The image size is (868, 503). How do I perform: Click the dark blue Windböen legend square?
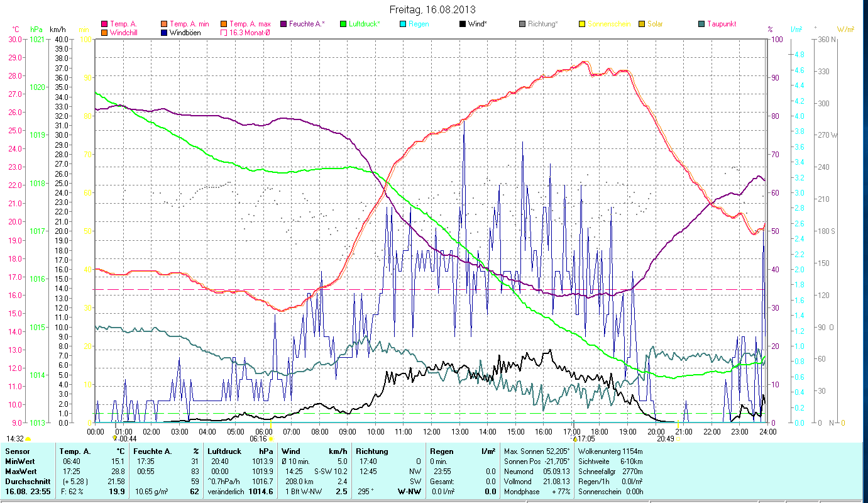(x=165, y=33)
